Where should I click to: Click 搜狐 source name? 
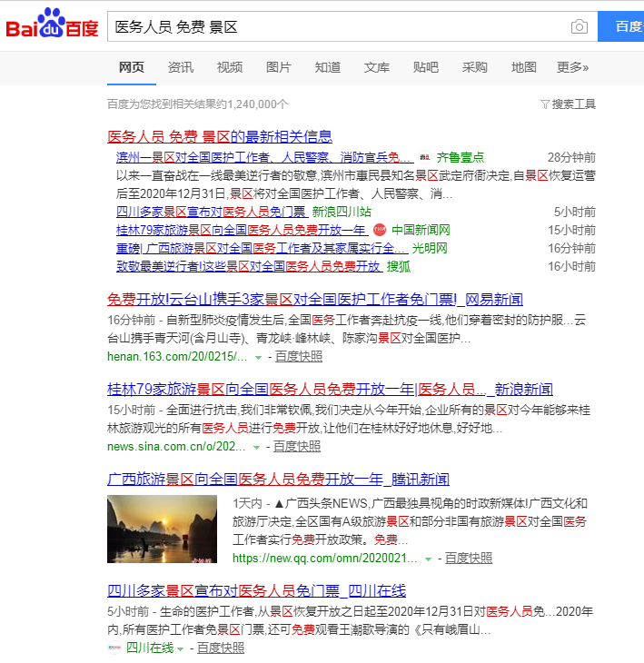coord(399,266)
